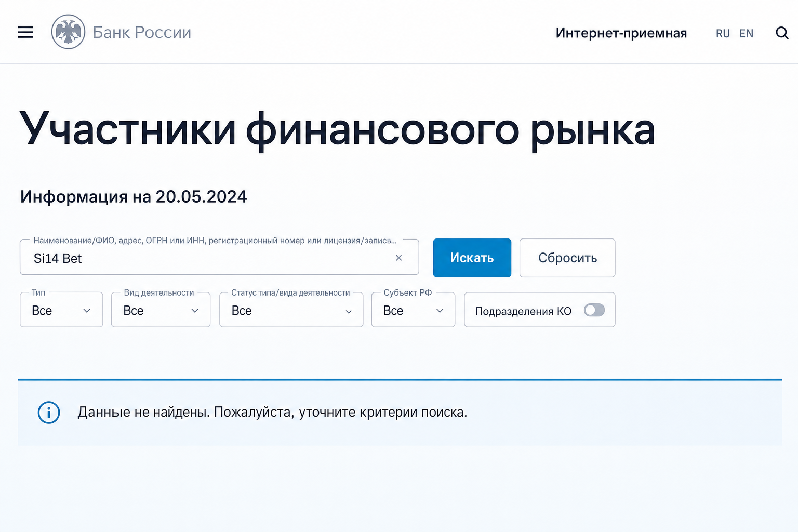
Task: Open site search via magnifier icon
Action: pos(782,33)
